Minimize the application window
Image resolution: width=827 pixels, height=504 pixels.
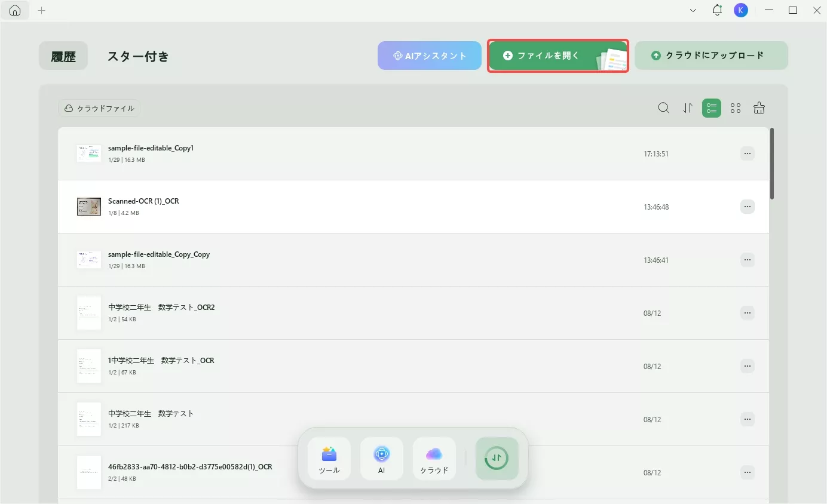770,10
